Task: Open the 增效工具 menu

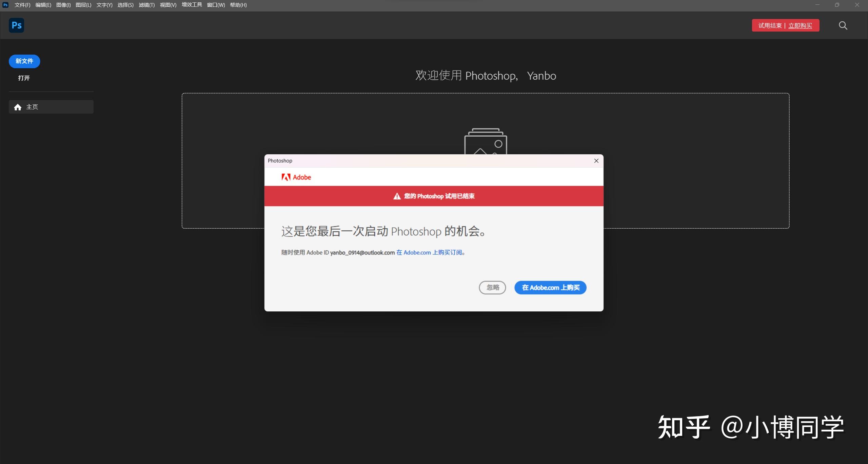Action: (192, 5)
